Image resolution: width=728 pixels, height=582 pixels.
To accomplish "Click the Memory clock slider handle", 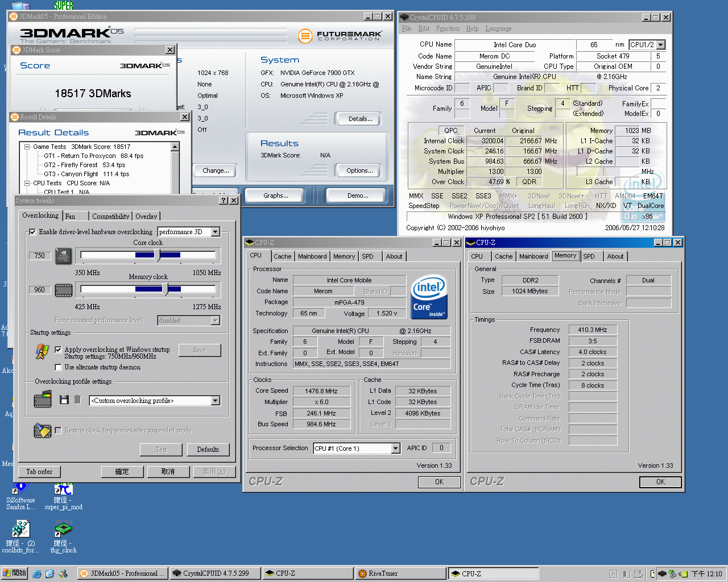I will 165,289.
